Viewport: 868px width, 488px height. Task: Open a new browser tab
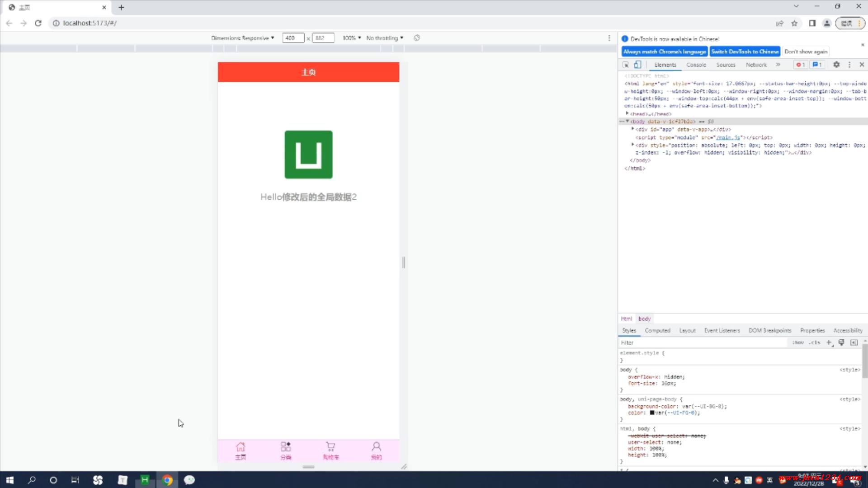(121, 7)
